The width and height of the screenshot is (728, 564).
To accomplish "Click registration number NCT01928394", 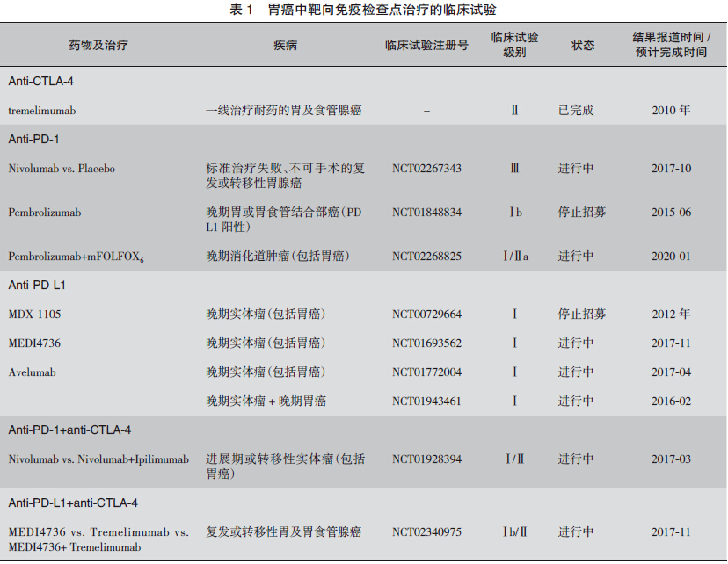I will (x=426, y=459).
